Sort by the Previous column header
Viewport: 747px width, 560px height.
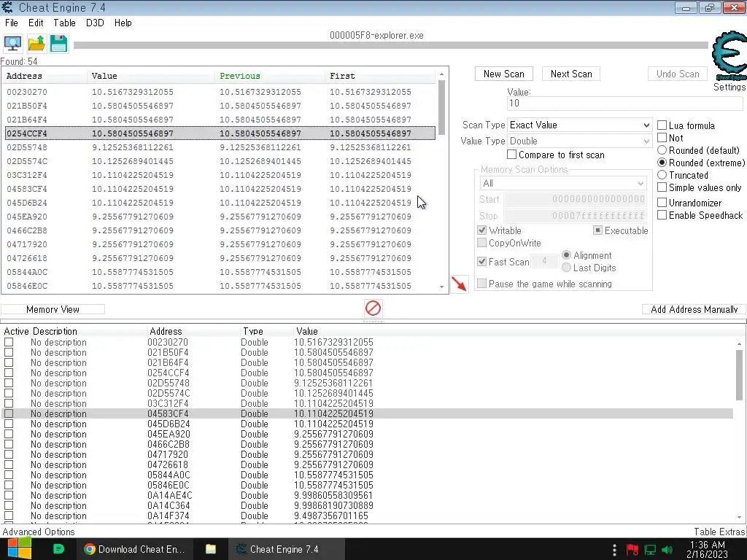270,76
